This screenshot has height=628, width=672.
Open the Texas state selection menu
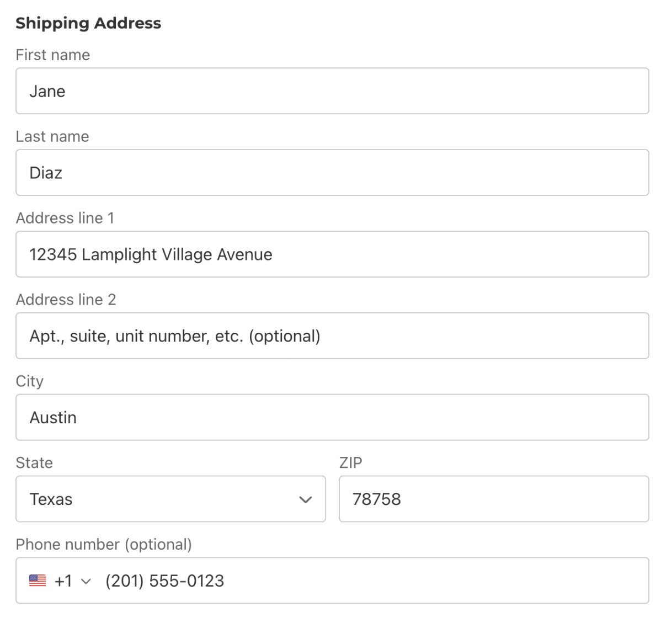coord(171,499)
